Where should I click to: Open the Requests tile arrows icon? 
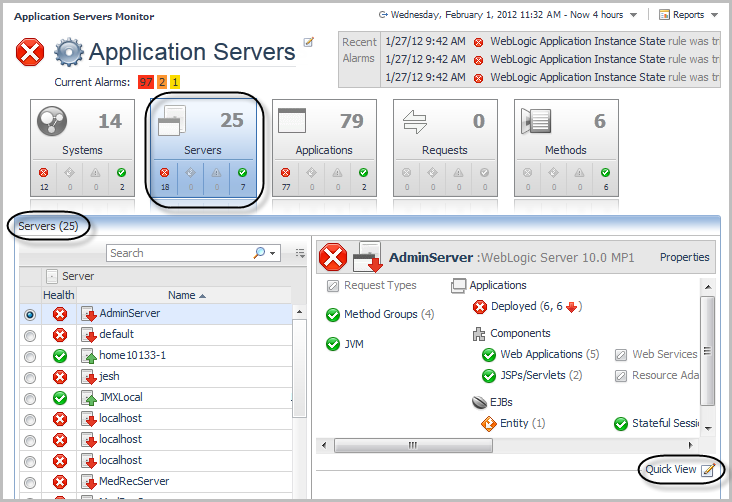click(x=415, y=121)
